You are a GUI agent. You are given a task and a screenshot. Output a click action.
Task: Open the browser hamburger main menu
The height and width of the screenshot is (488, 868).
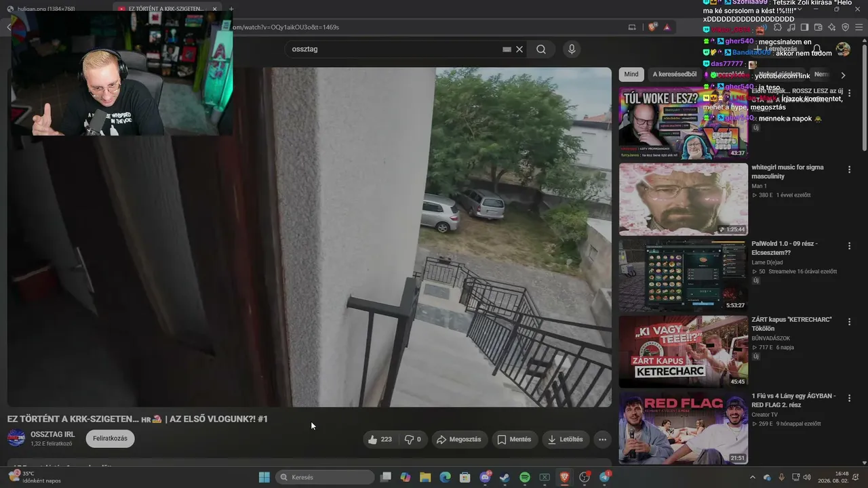pos(859,27)
